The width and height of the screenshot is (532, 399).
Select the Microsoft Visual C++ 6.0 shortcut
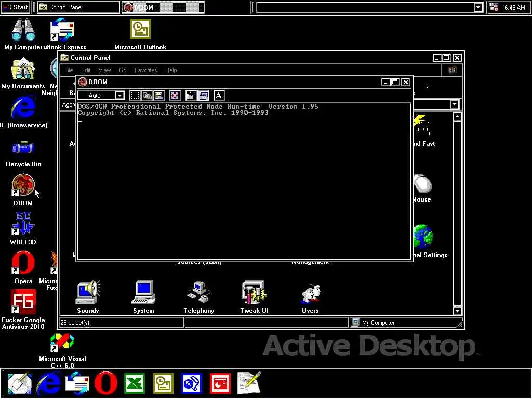62,350
